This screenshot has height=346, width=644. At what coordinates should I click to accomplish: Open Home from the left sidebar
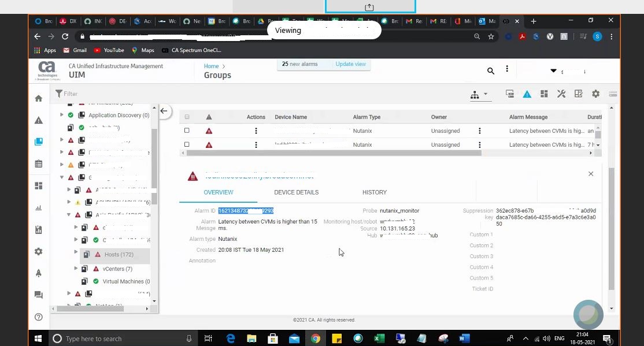pyautogui.click(x=39, y=99)
